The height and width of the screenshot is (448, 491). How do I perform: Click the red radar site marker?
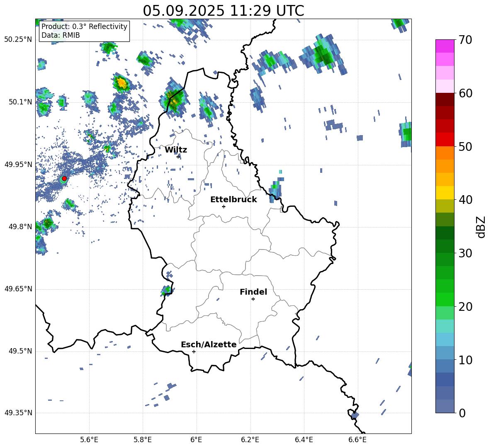click(x=64, y=179)
